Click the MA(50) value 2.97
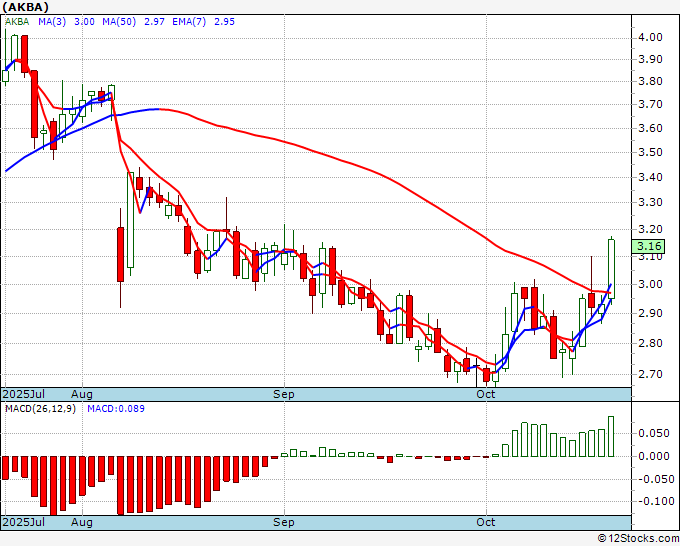 coord(154,22)
